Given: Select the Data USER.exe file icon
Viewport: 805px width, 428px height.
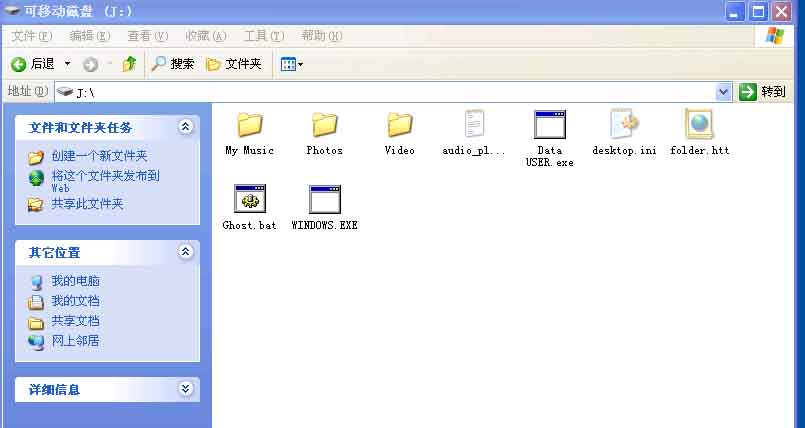Looking at the screenshot, I should pyautogui.click(x=549, y=125).
